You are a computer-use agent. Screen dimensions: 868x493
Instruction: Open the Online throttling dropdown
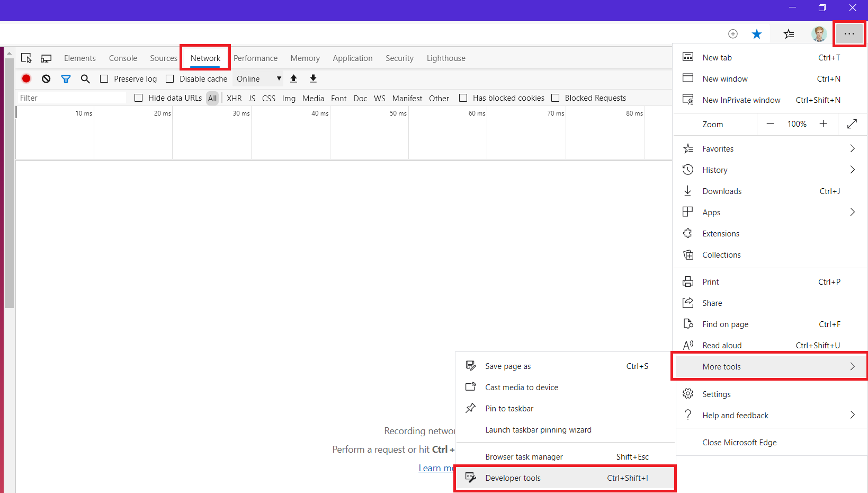[x=257, y=78]
